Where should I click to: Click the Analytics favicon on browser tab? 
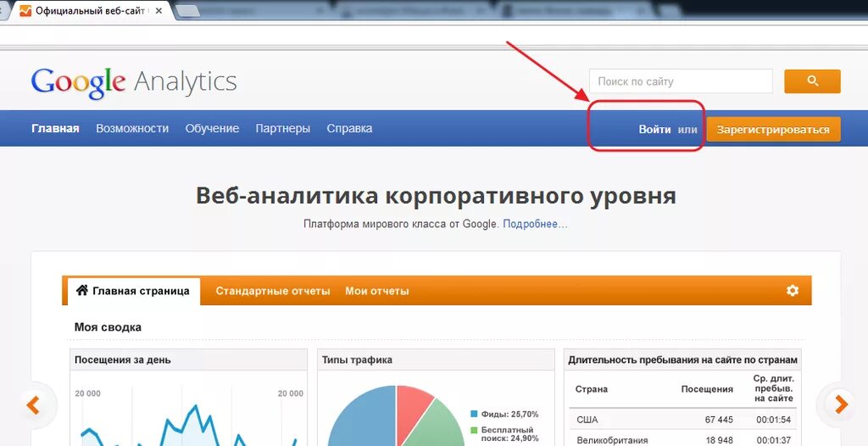click(25, 10)
